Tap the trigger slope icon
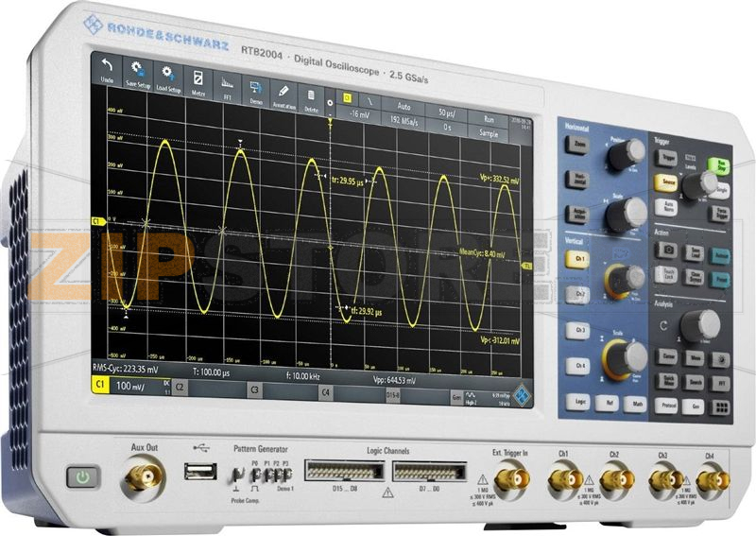 tap(369, 101)
